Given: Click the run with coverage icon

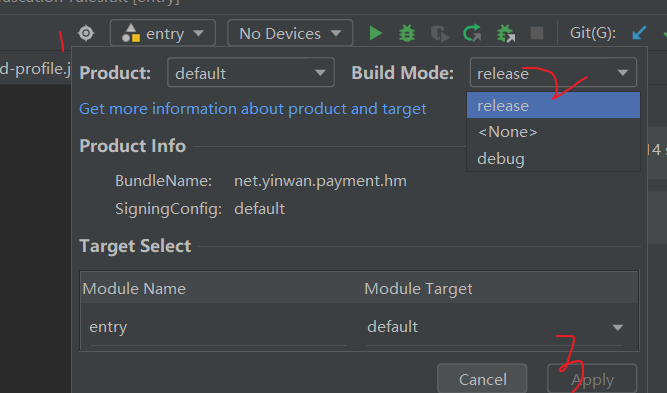Looking at the screenshot, I should pyautogui.click(x=440, y=34).
